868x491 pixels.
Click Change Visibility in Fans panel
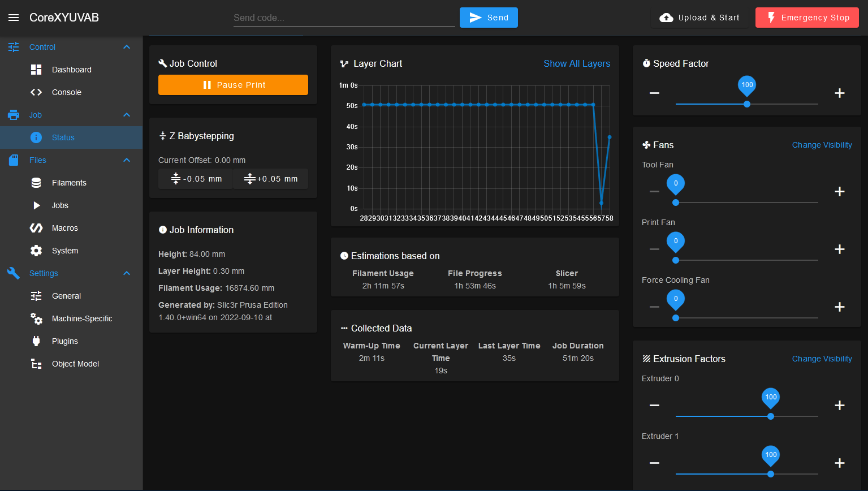(x=822, y=145)
